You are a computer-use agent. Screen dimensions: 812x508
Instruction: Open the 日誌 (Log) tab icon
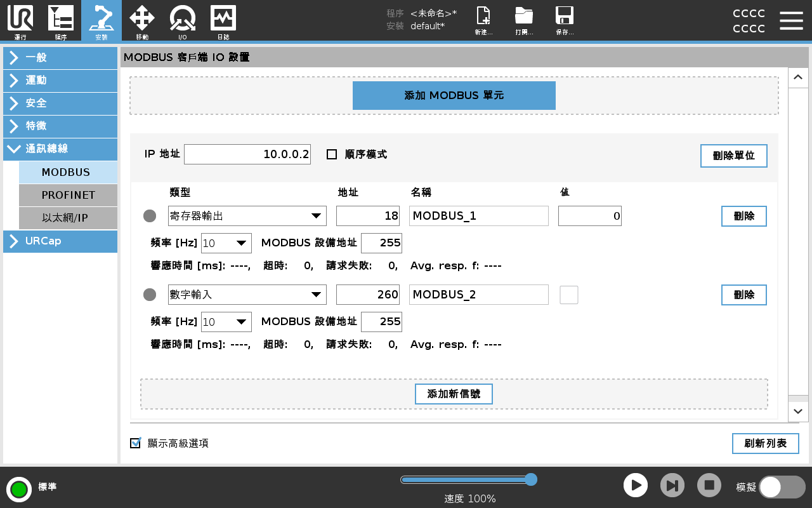(223, 21)
